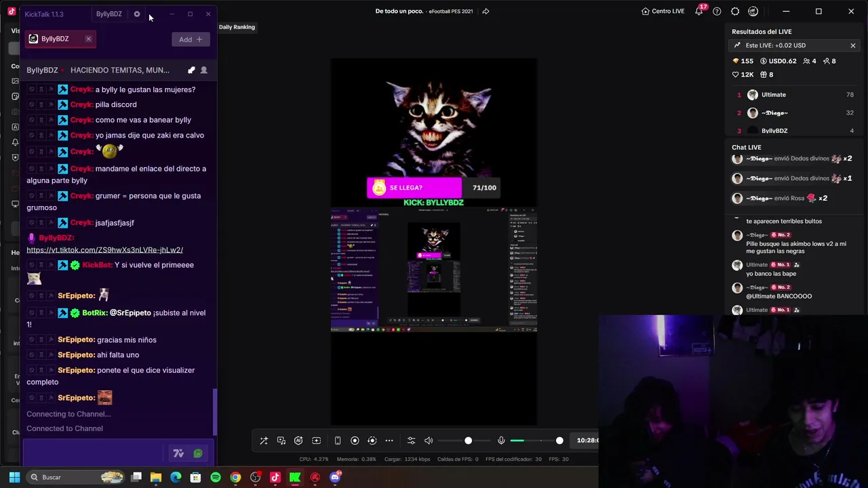Image resolution: width=868 pixels, height=488 pixels.
Task: Open Spotify from the taskbar
Action: coord(216,477)
